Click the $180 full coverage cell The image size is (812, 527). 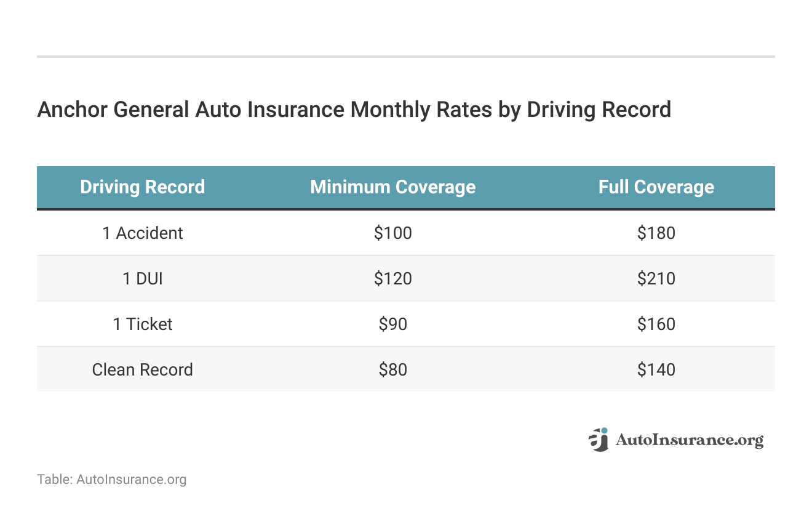point(656,233)
